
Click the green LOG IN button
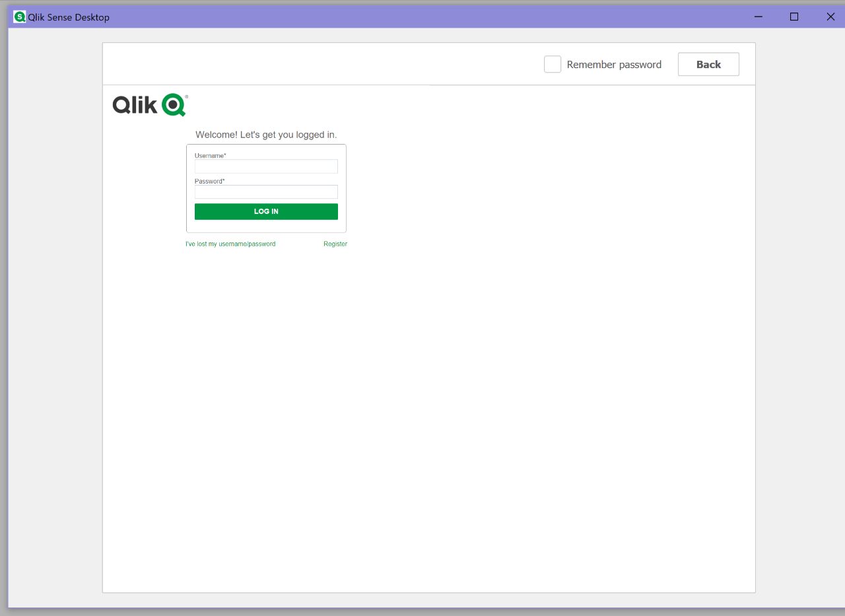click(x=266, y=211)
